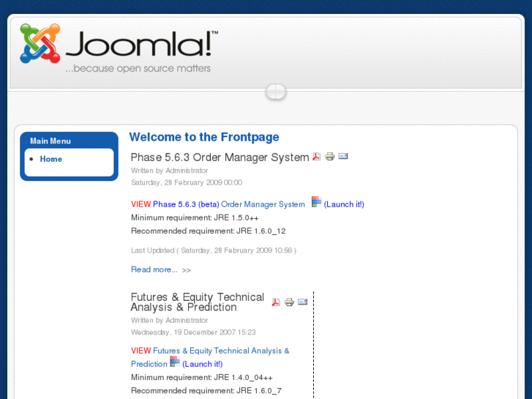Click Wednesday, 19 December 2007 15:23 date
532x399 pixels.
click(193, 332)
